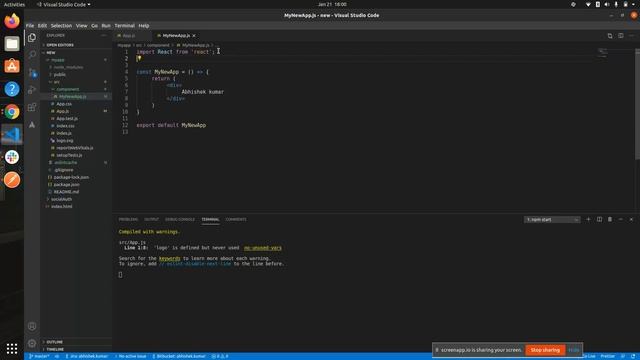Close the MyNewApp.js tab

point(194,36)
